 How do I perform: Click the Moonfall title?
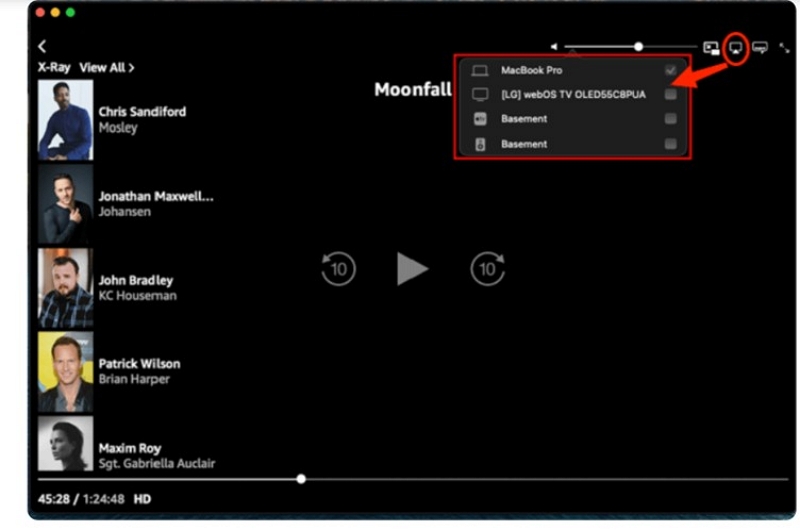(x=413, y=90)
